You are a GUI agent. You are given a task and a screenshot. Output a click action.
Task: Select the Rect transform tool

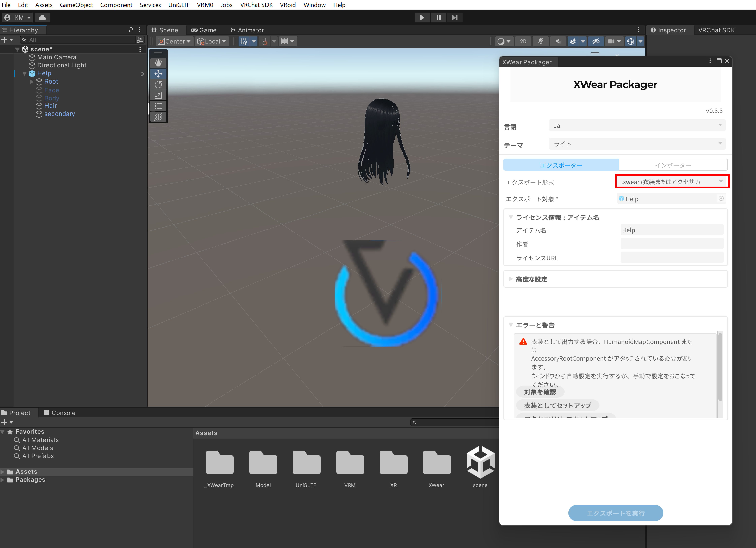click(158, 106)
